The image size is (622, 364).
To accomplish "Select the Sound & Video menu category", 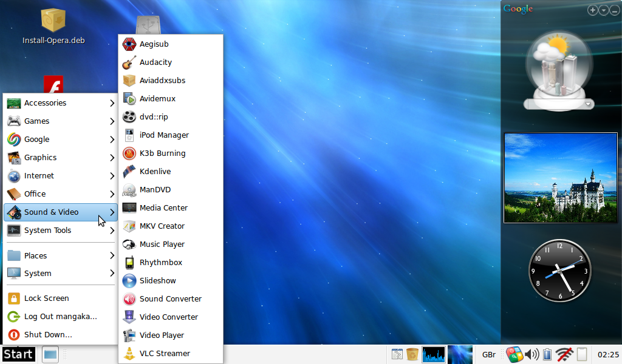I will point(60,212).
